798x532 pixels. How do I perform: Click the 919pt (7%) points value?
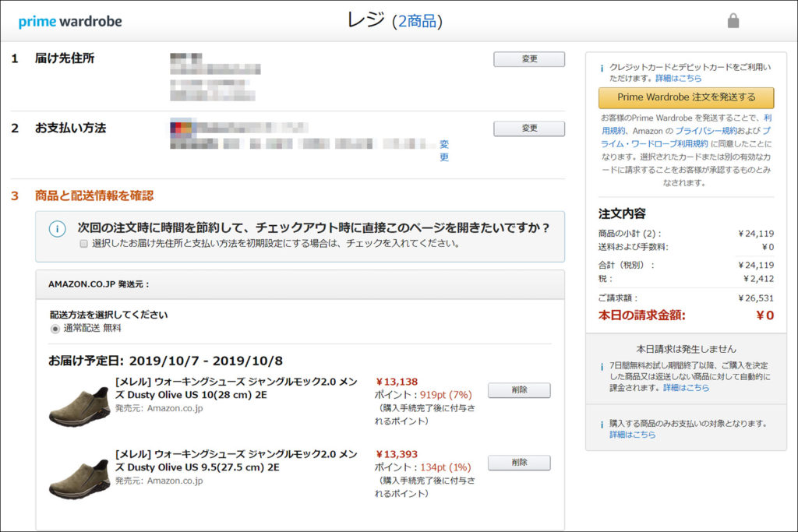click(x=446, y=395)
